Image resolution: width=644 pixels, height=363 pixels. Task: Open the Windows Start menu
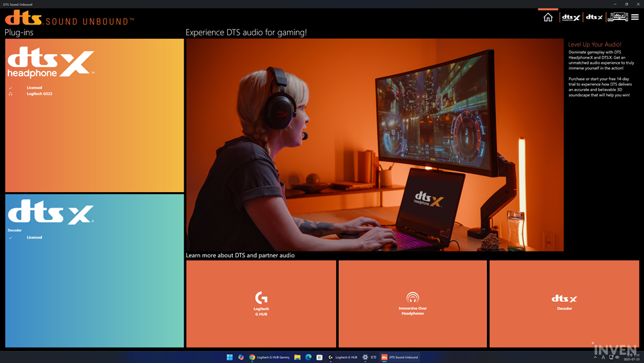[x=230, y=357]
